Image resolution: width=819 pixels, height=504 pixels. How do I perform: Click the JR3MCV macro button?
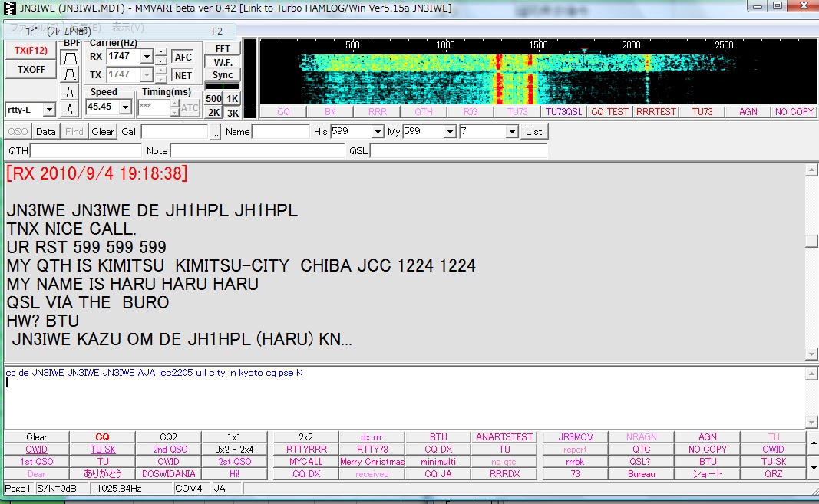576,437
